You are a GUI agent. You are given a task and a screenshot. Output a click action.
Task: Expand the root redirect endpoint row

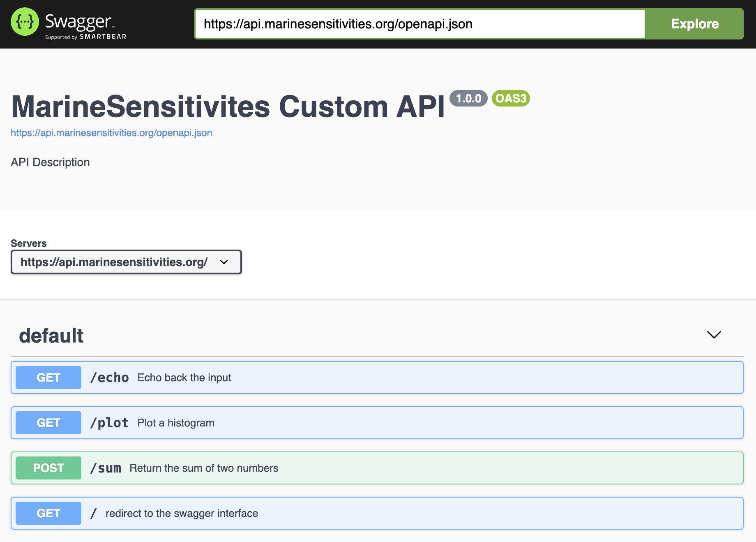click(370, 513)
